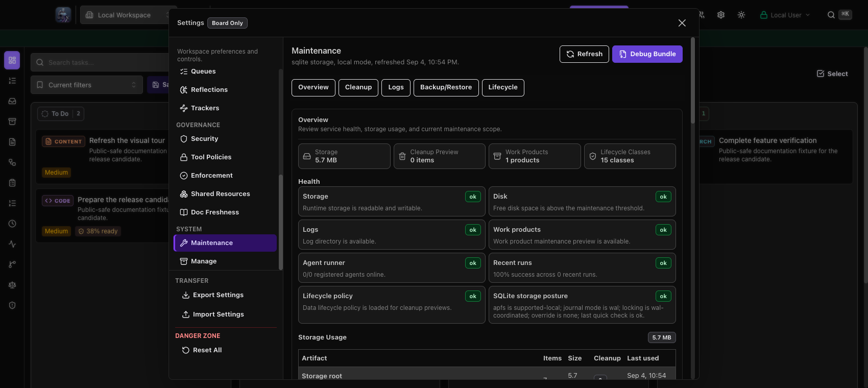The image size is (868, 388).
Task: Switch to the Lifecycle tab
Action: pos(503,87)
